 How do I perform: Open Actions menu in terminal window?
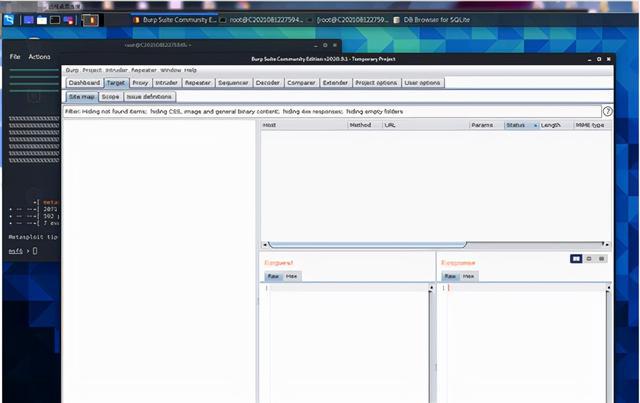tap(39, 57)
